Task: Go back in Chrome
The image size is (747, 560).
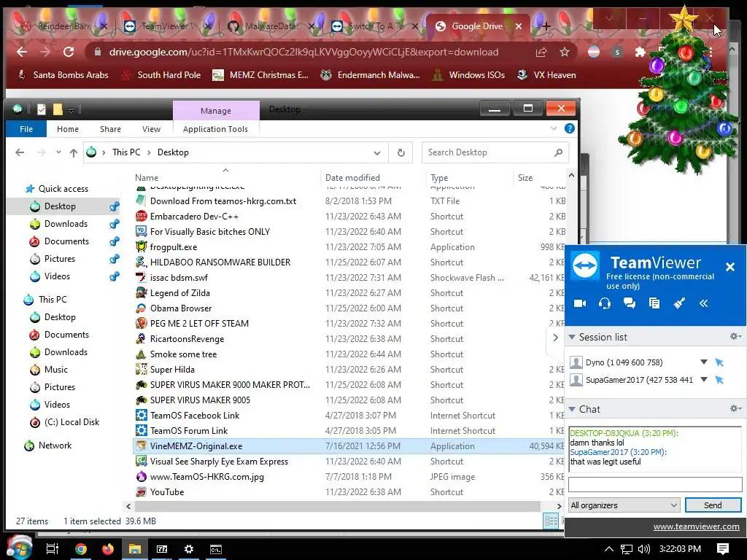Action: tap(22, 52)
